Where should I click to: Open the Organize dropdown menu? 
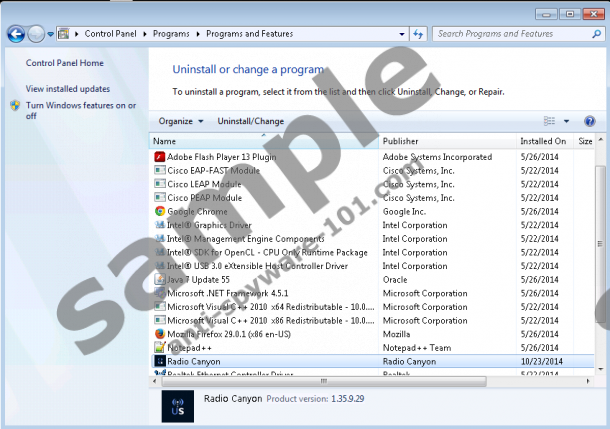(x=180, y=121)
